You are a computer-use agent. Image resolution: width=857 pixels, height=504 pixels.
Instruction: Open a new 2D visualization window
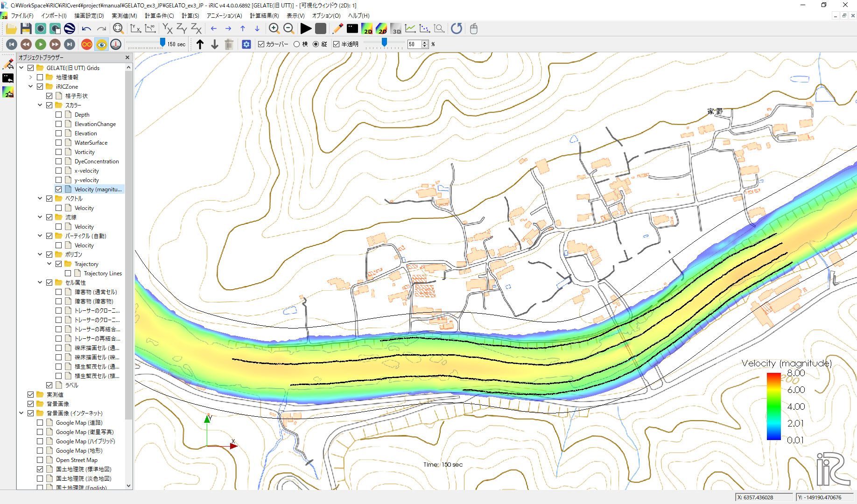pyautogui.click(x=367, y=29)
